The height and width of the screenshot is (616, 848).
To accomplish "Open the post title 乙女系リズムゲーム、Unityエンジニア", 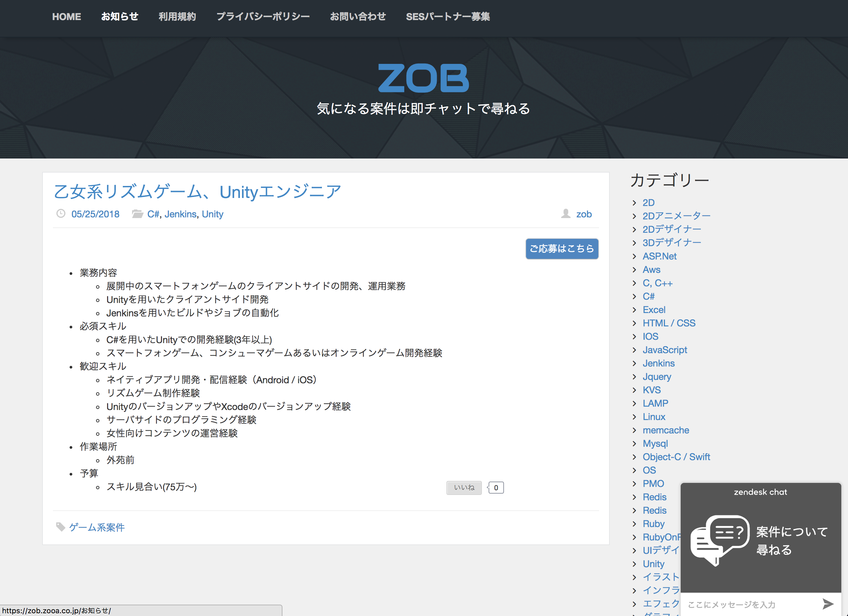I will [197, 192].
